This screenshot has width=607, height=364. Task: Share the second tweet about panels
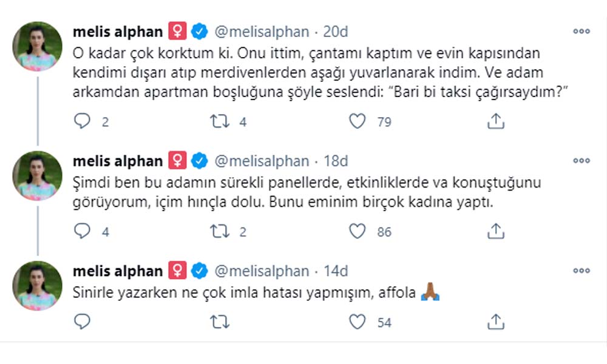496,231
